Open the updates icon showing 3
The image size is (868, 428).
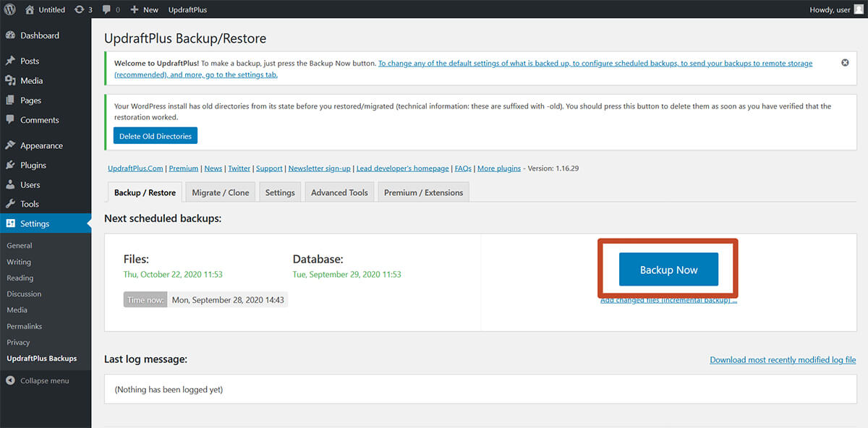coord(79,9)
